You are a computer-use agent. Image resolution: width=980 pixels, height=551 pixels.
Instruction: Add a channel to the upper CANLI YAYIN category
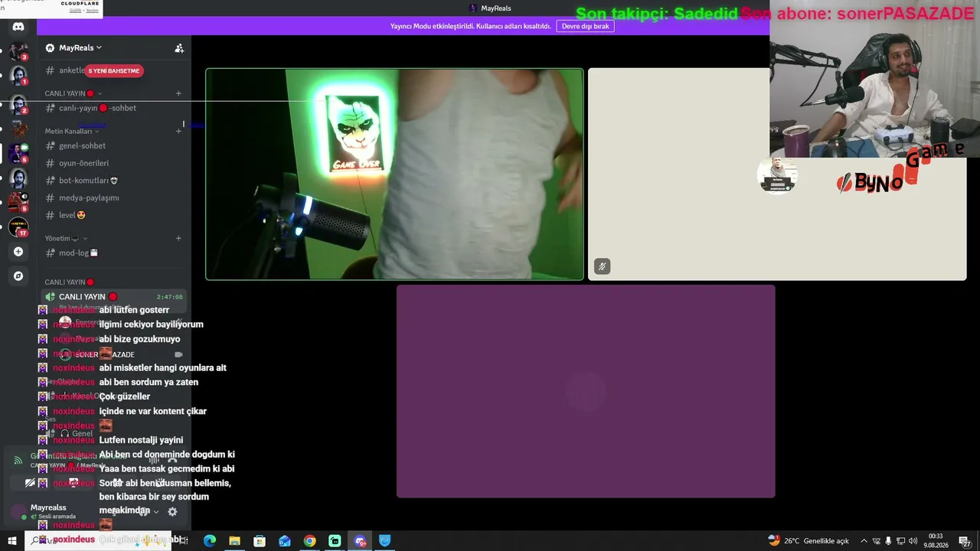click(178, 93)
